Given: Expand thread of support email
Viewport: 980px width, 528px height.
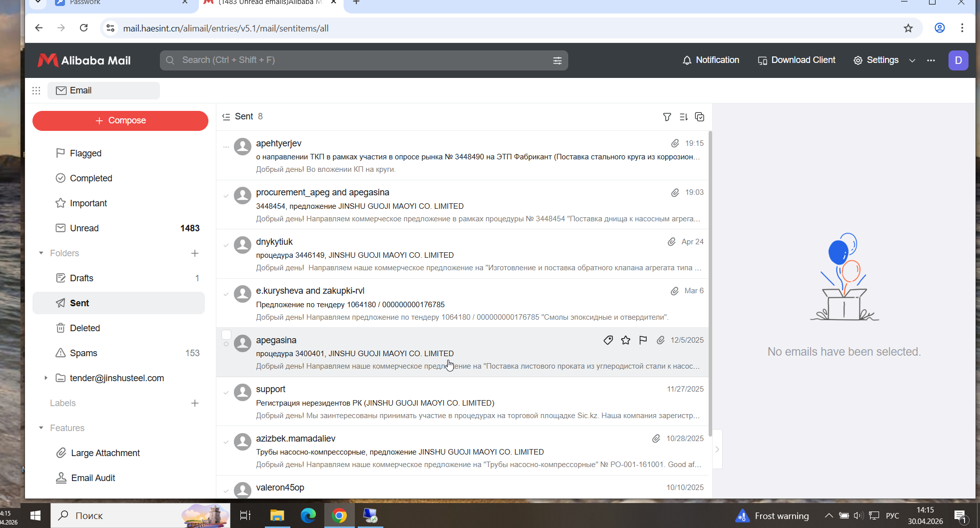Looking at the screenshot, I should point(226,393).
